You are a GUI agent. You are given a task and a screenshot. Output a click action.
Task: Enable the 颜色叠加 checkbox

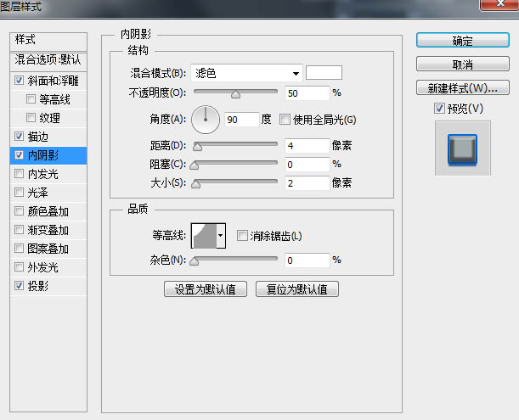click(19, 211)
